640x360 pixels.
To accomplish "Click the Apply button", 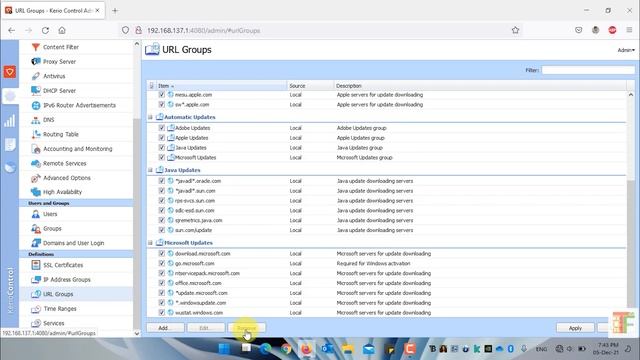I will click(x=575, y=328).
